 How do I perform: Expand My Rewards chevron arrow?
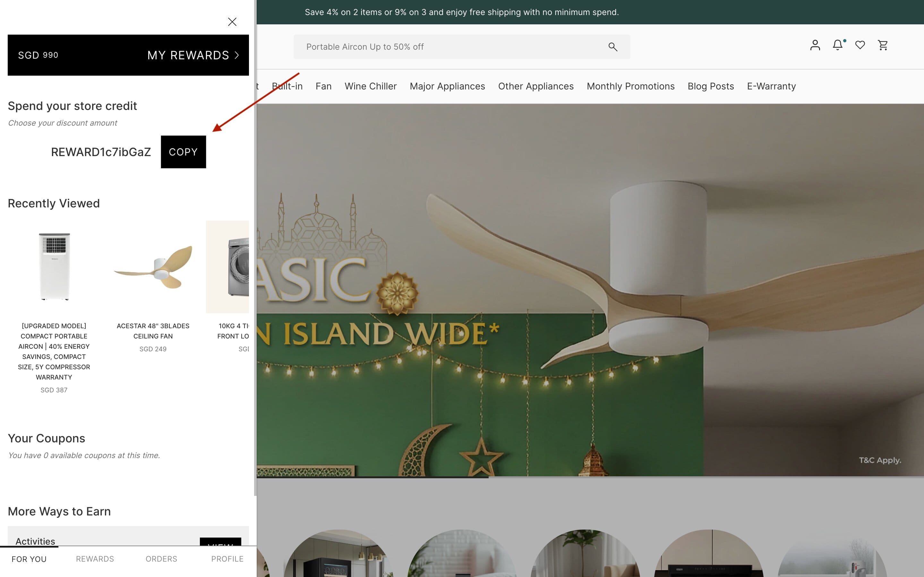point(237,55)
